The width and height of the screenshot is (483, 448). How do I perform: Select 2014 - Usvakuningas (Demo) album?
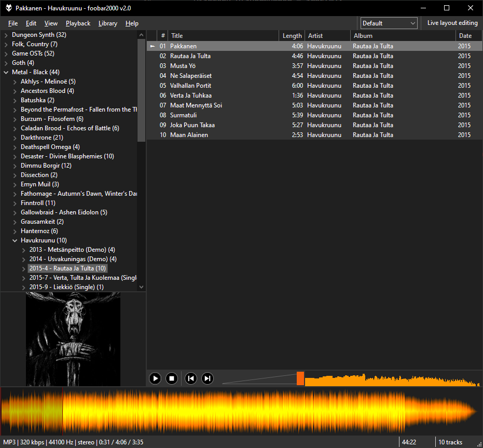73,259
